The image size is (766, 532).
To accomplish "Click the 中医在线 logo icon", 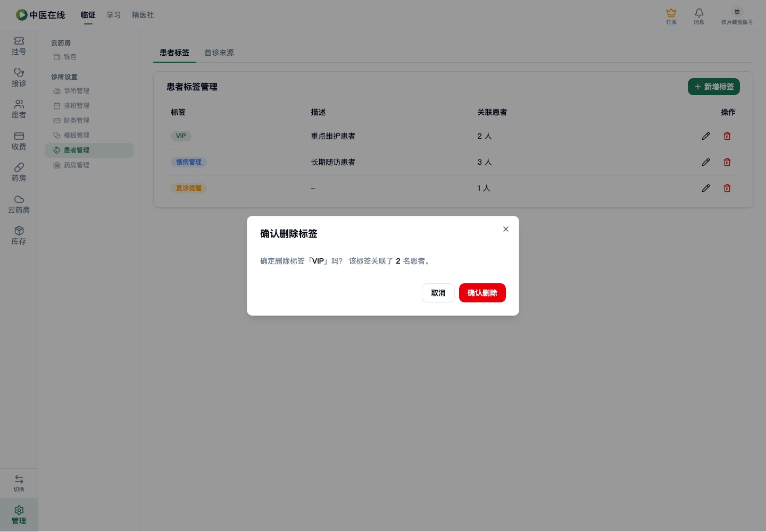I will 22,15.
